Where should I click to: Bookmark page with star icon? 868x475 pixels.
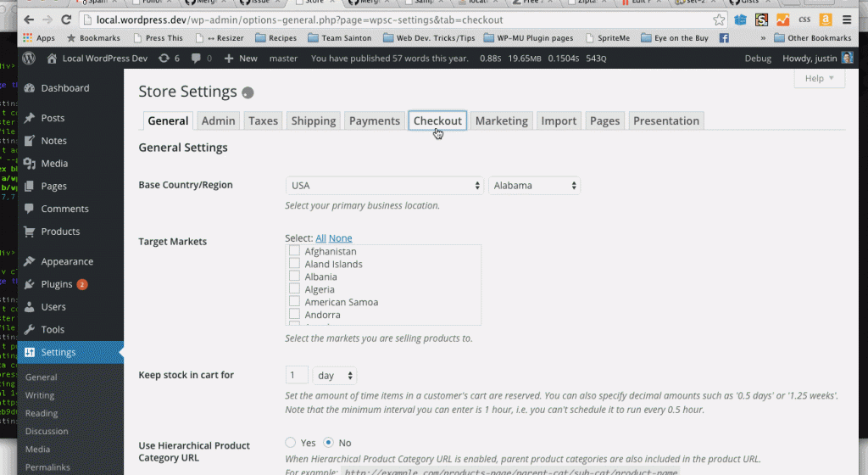pos(719,20)
